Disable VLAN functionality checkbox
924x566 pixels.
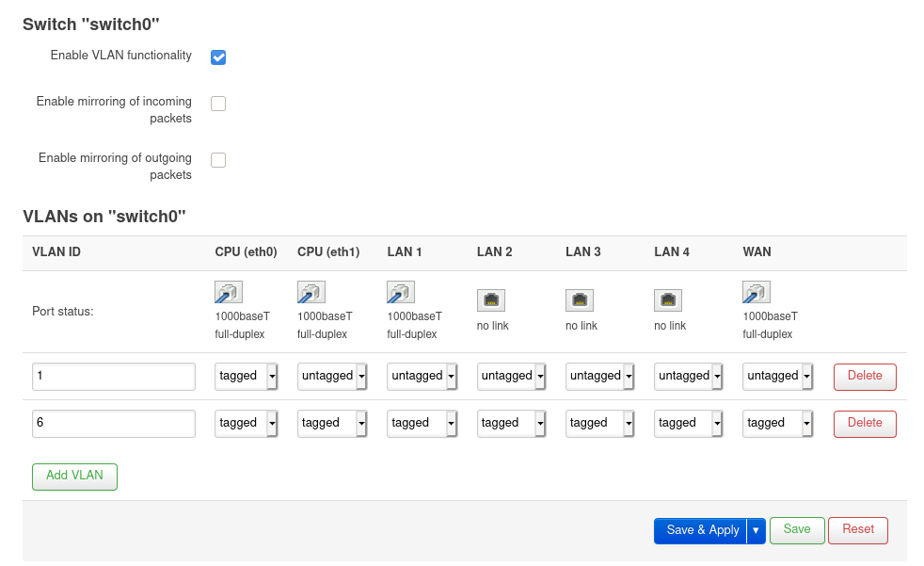[x=217, y=57]
